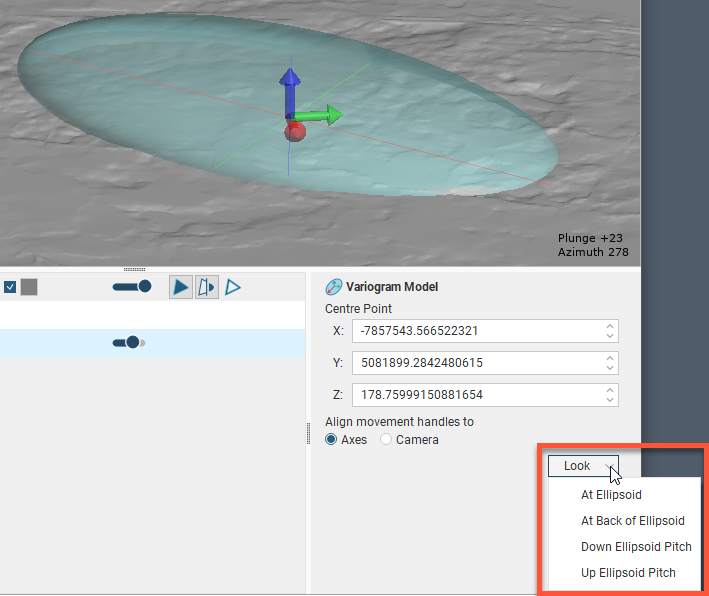Viewport: 709px width, 596px height.
Task: Click the outlined triangle icon
Action: coord(233,287)
